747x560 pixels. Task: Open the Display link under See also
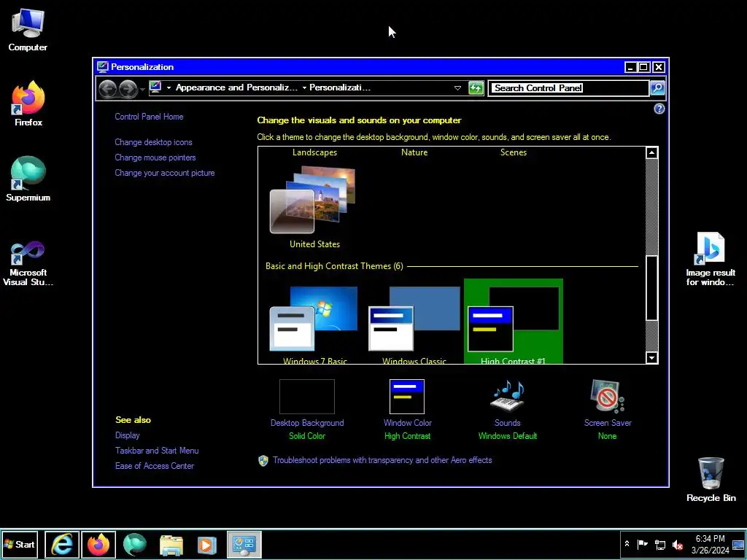click(x=127, y=435)
